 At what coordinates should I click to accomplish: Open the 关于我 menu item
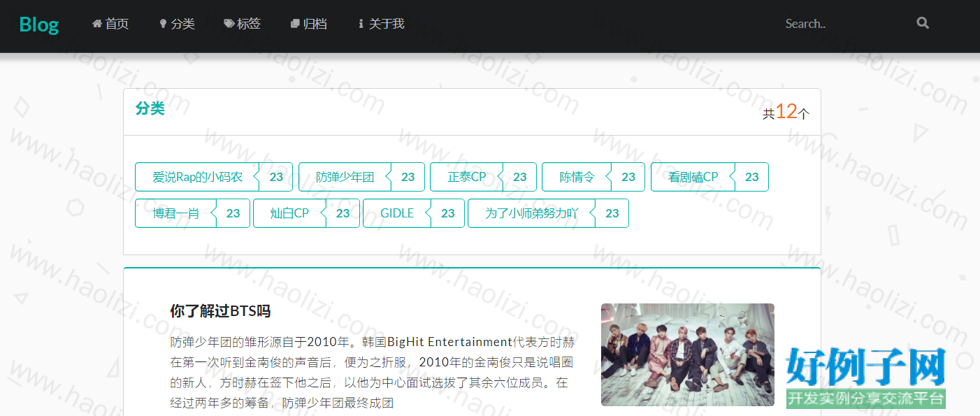(x=381, y=24)
